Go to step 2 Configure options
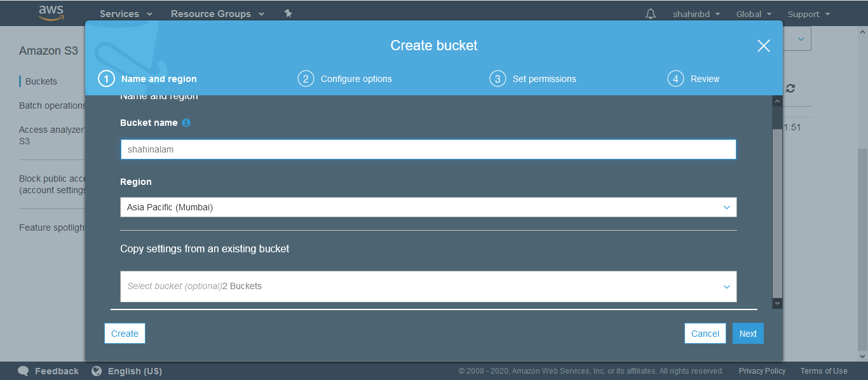868x380 pixels. (345, 79)
